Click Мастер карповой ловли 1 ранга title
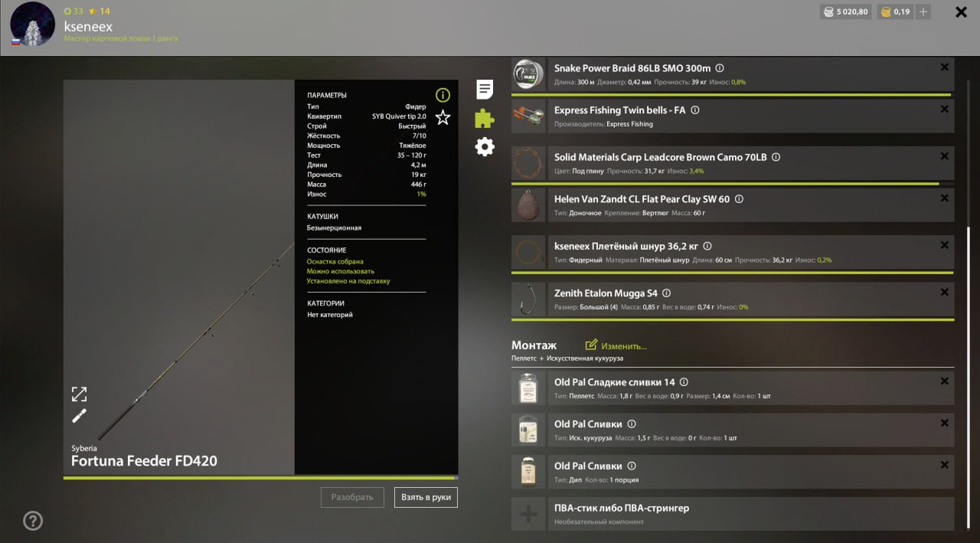 (x=121, y=38)
